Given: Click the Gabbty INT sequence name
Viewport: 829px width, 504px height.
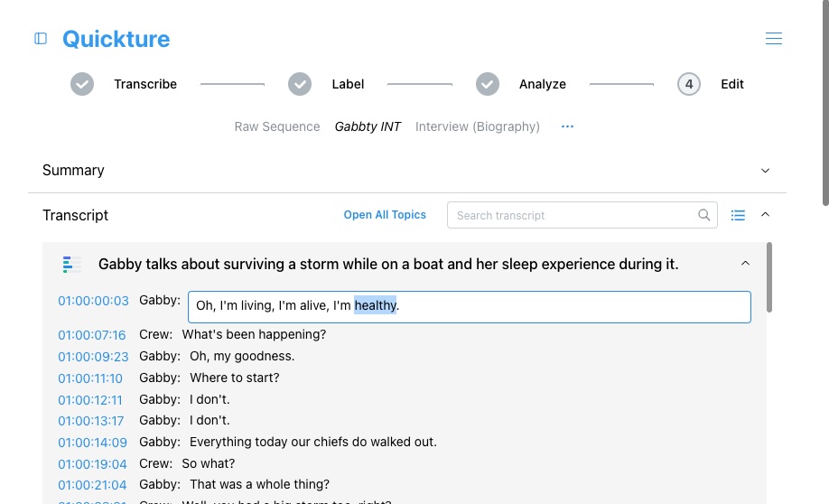Looking at the screenshot, I should [x=368, y=127].
